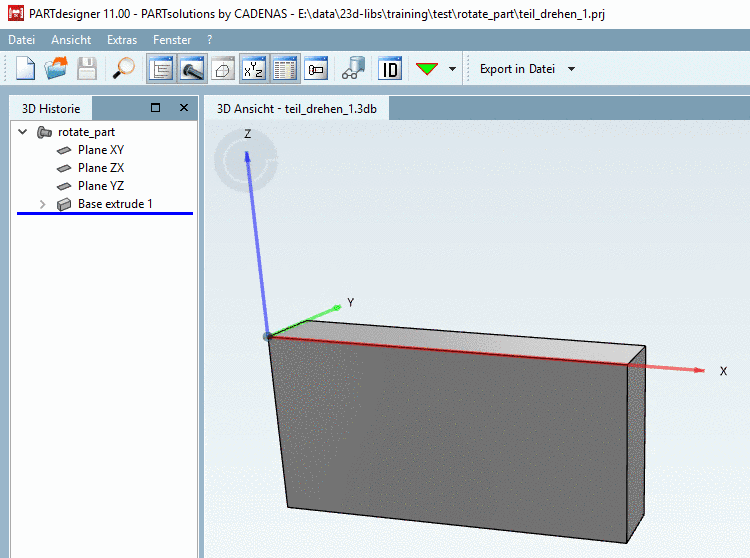Open a project via the folder icon
Screen dimensions: 750x558
tap(56, 69)
